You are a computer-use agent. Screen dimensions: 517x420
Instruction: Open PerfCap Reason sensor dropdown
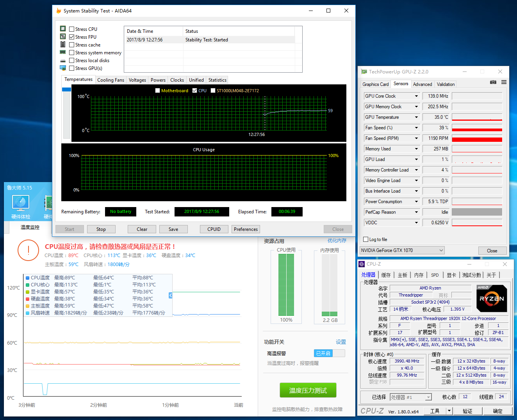click(x=416, y=212)
